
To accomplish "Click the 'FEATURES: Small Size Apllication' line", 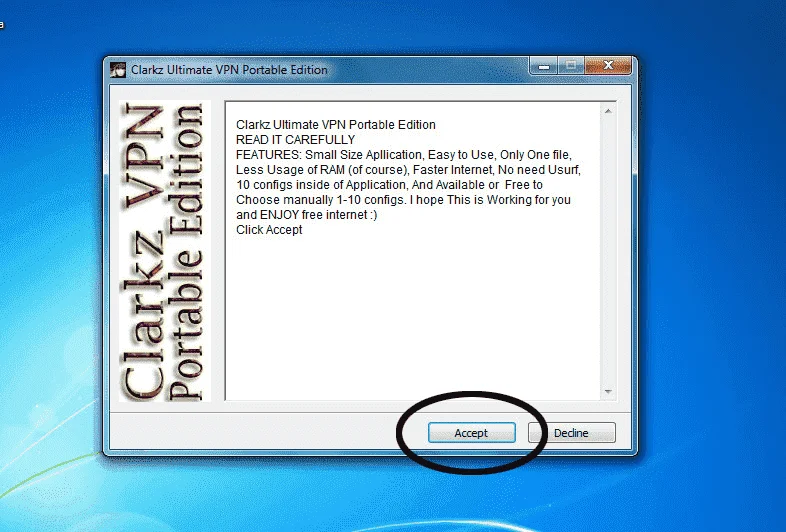I will (x=404, y=154).
